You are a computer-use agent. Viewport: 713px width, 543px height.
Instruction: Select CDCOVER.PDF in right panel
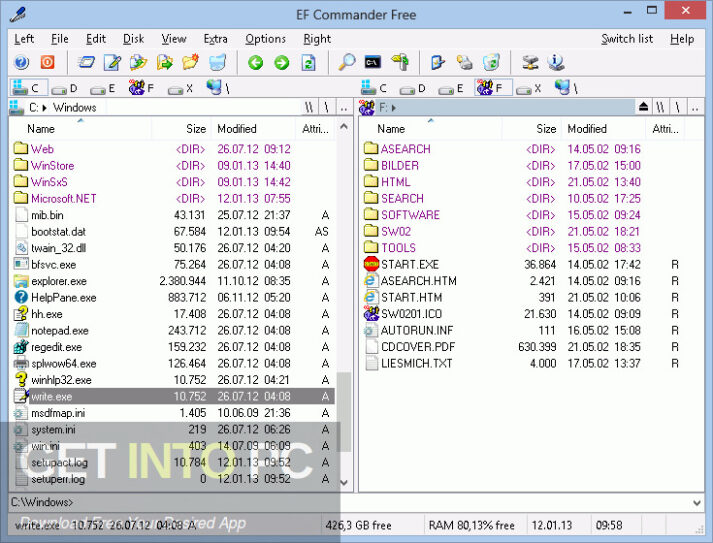[523, 347]
